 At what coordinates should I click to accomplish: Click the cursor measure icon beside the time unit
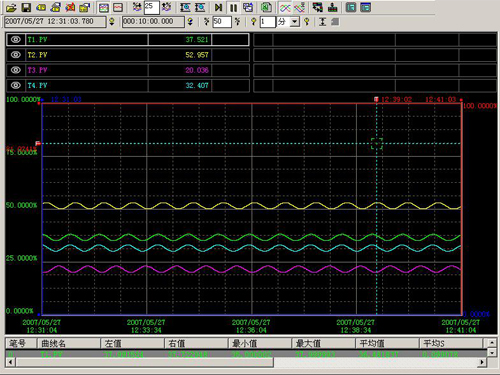pos(322,22)
